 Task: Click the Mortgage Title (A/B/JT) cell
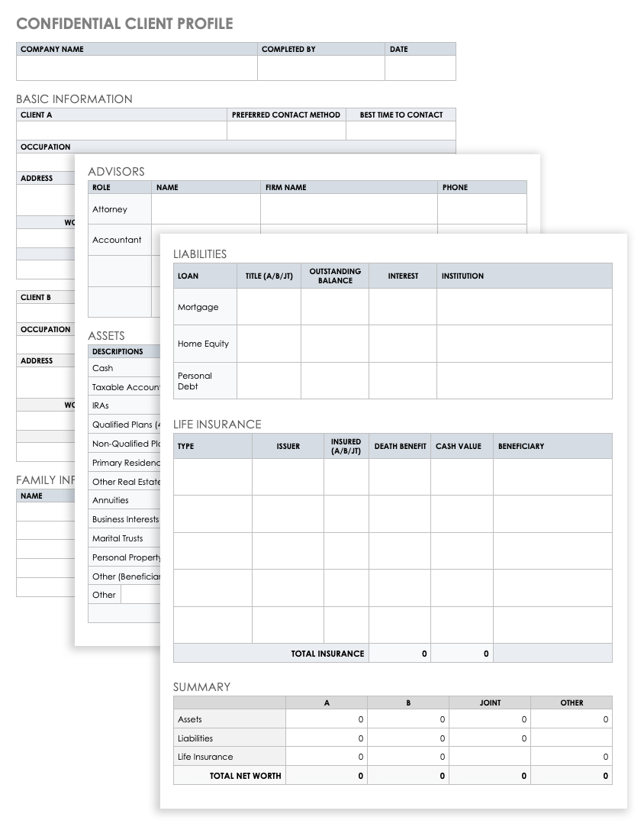pyautogui.click(x=269, y=307)
